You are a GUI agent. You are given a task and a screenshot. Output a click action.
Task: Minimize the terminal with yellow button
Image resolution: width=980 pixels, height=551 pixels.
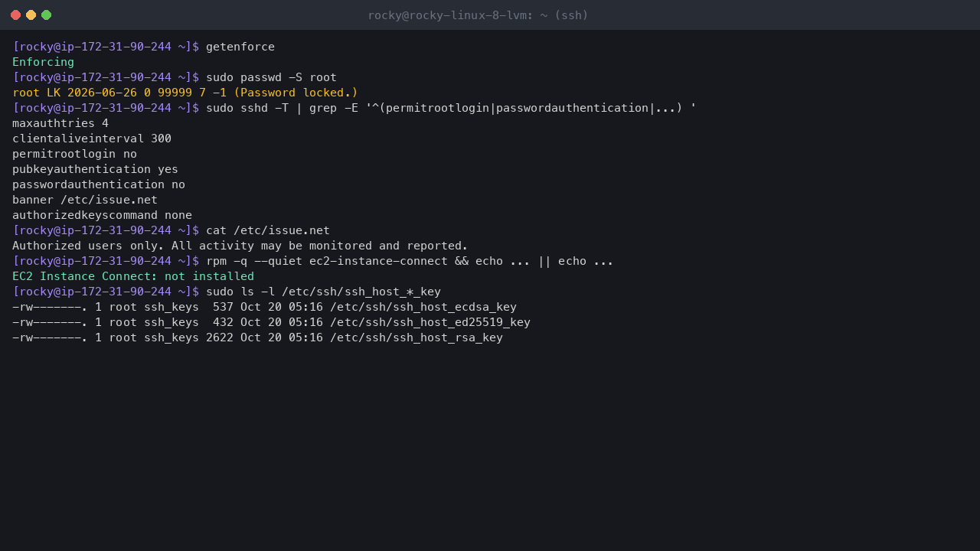pyautogui.click(x=31, y=15)
